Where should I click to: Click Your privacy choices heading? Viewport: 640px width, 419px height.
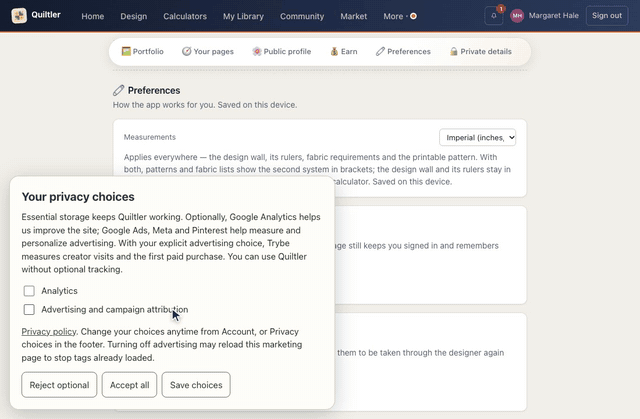pyautogui.click(x=78, y=197)
